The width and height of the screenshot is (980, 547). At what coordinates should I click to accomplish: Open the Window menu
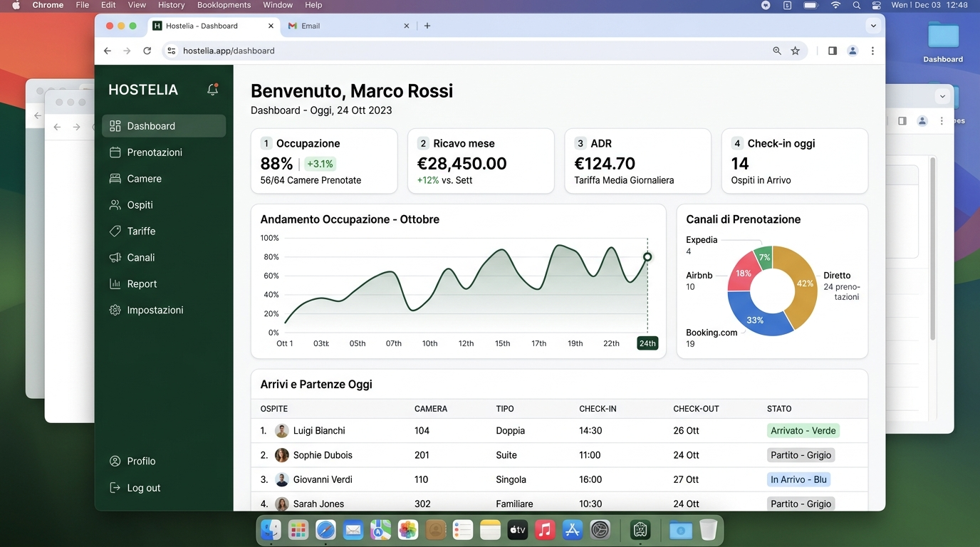278,5
